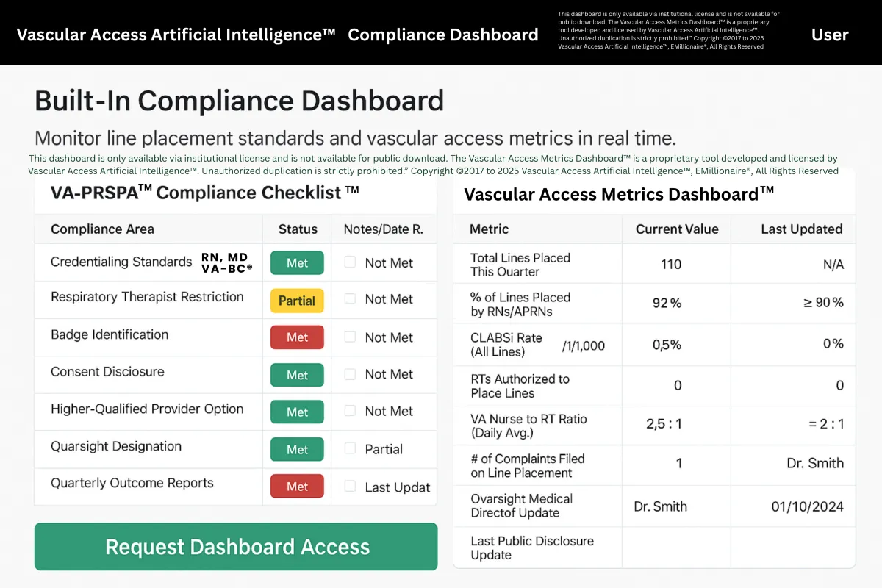
Task: Click the 01/10/2024 date cell
Action: (x=808, y=506)
